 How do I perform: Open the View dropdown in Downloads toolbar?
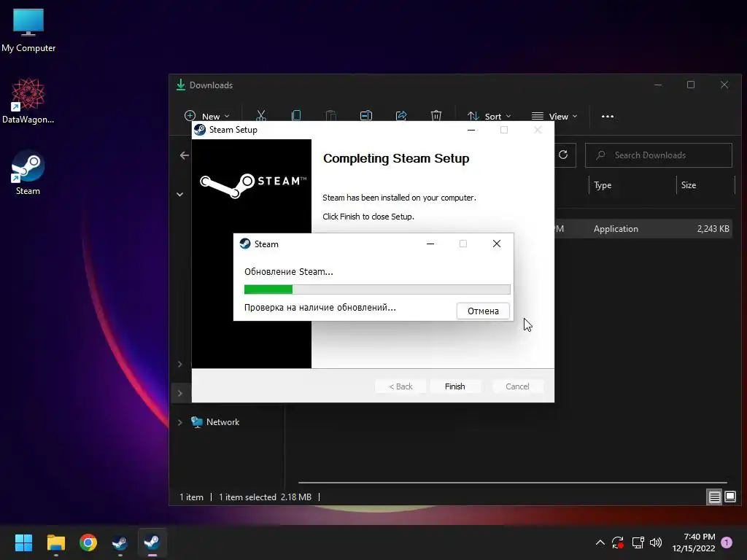[x=554, y=116]
